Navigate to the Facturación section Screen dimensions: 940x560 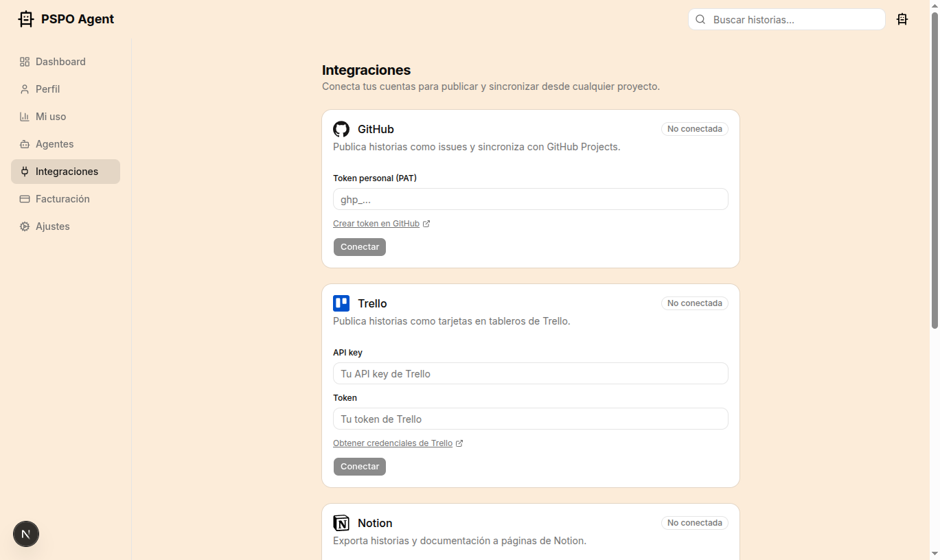62,198
